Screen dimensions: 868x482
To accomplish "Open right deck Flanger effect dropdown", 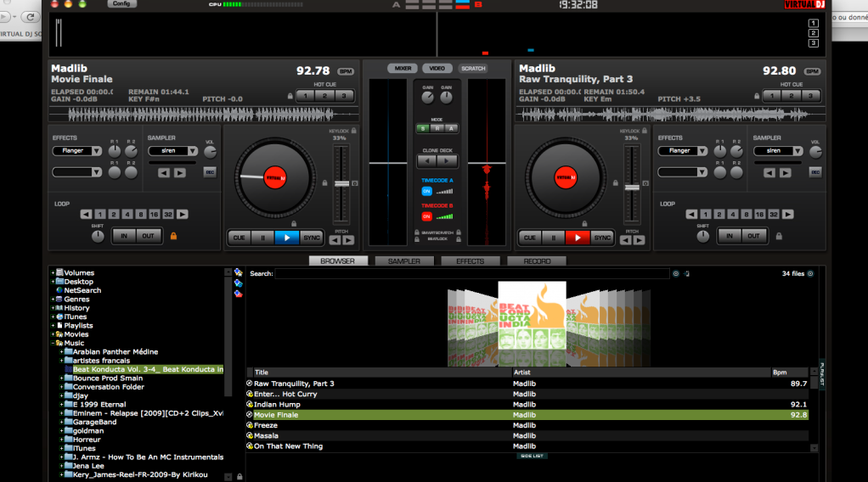I will [702, 150].
